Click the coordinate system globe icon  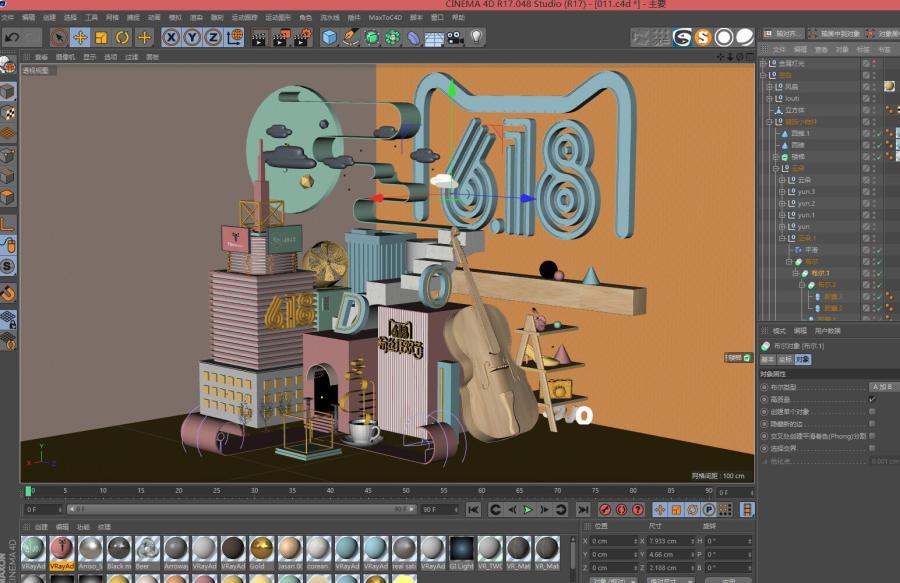tap(235, 38)
